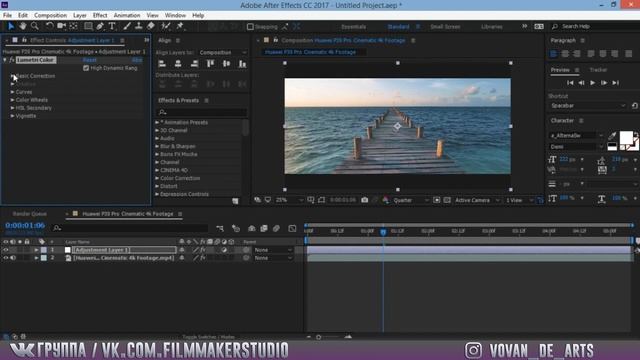The width and height of the screenshot is (640, 360).
Task: Toggle adjustment layer switch on layer 1
Action: click(224, 250)
